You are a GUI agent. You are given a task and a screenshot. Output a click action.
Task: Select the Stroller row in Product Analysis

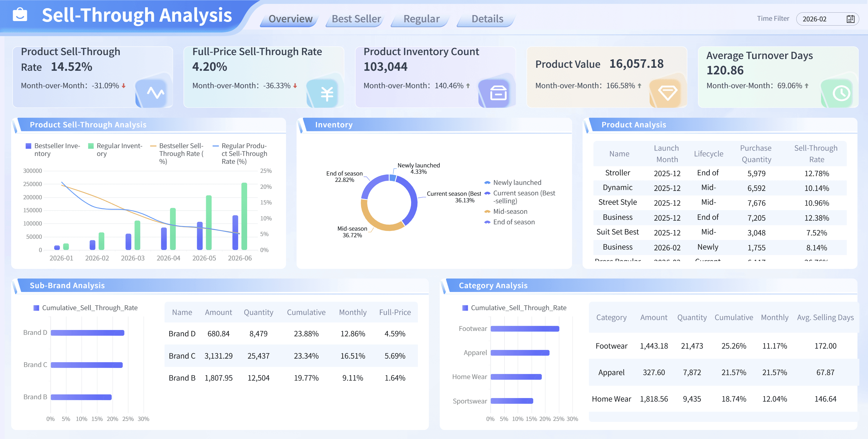720,173
